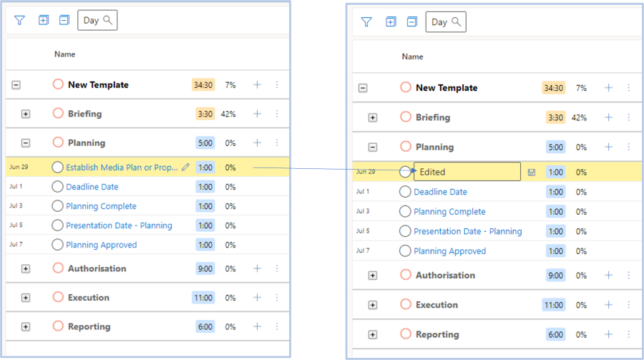Click pencil edit icon beside Establish Media Plan
This screenshot has width=644, height=360.
[x=185, y=167]
